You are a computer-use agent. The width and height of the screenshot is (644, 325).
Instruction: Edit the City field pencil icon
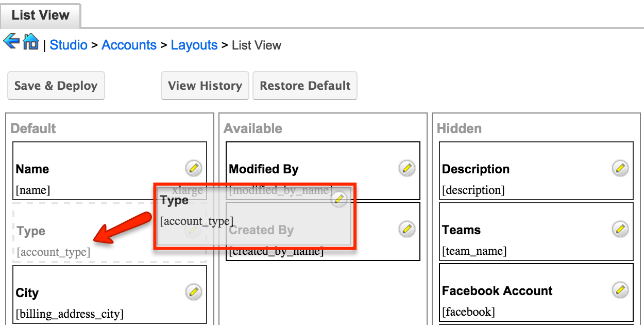pyautogui.click(x=194, y=291)
